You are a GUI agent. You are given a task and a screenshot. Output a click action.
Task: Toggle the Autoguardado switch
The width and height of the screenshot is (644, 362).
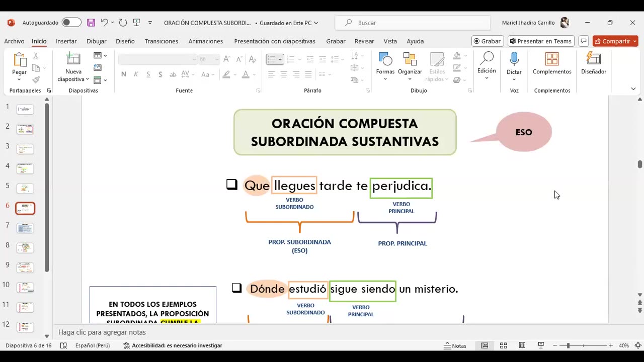pyautogui.click(x=71, y=23)
